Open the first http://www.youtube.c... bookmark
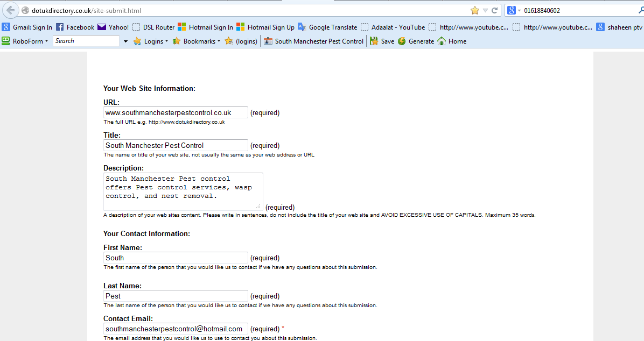Viewport: 644px width, 341px height. click(468, 27)
